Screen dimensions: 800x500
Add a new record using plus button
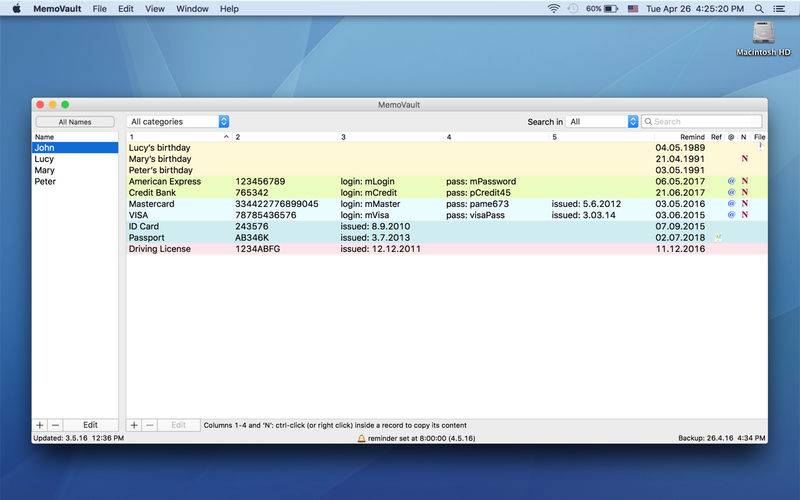pyautogui.click(x=135, y=425)
